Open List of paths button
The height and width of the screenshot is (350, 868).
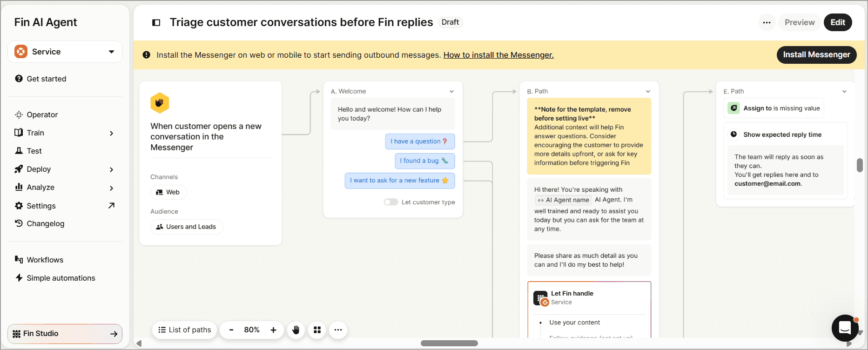185,330
